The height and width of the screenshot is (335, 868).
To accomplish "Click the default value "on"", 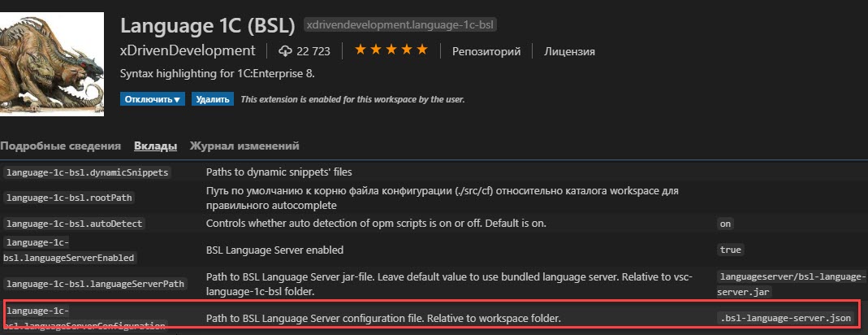I will (724, 224).
